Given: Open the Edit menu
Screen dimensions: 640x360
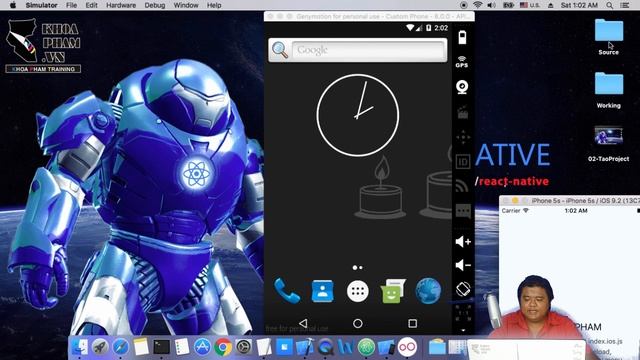Looking at the screenshot, I should 91,5.
